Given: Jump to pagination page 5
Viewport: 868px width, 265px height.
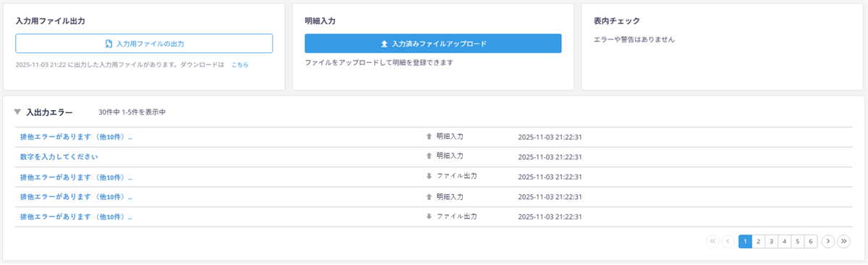Looking at the screenshot, I should pyautogui.click(x=797, y=242).
